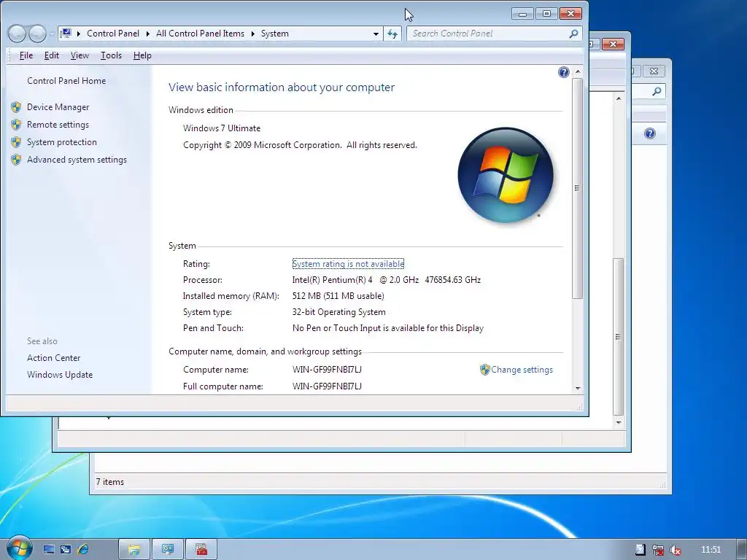Go to Control Panel Home
This screenshot has height=560, width=747.
[66, 81]
